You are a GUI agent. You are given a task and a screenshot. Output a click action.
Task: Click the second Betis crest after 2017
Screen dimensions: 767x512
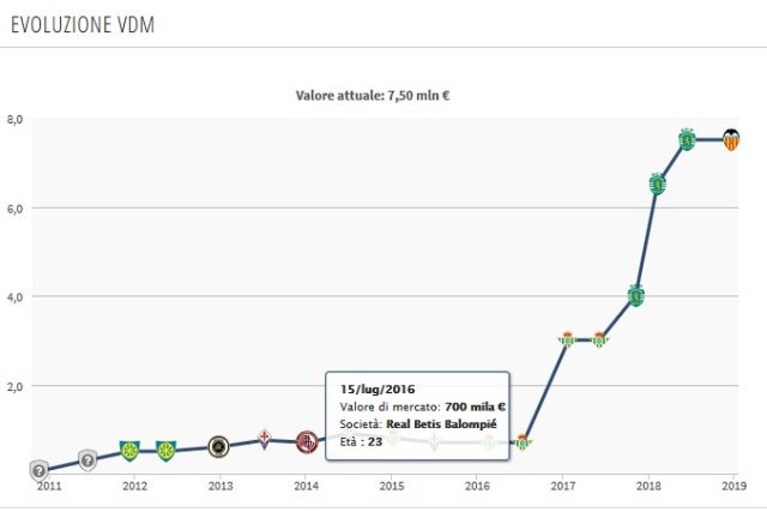coord(599,339)
